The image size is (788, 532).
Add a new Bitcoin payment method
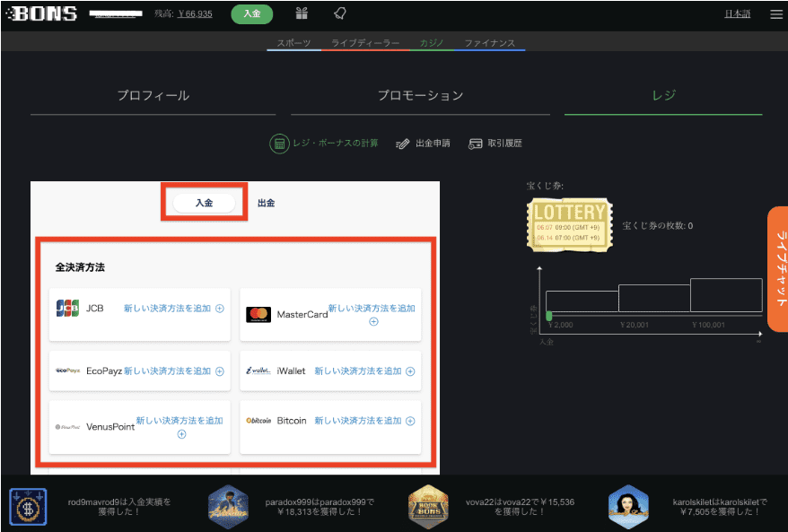click(358, 421)
